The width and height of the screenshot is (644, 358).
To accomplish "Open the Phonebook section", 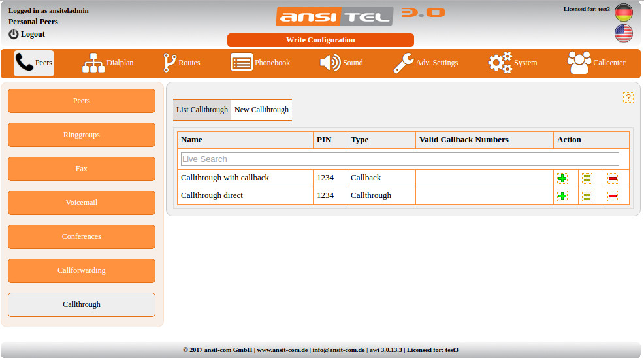I will (x=261, y=63).
